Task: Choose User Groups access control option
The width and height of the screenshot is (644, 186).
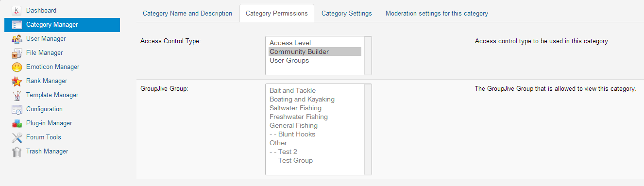Action: (315, 60)
